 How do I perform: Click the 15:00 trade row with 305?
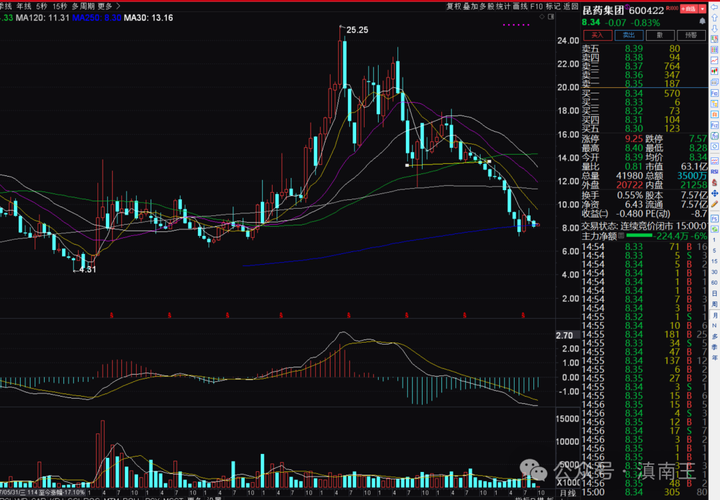644,492
